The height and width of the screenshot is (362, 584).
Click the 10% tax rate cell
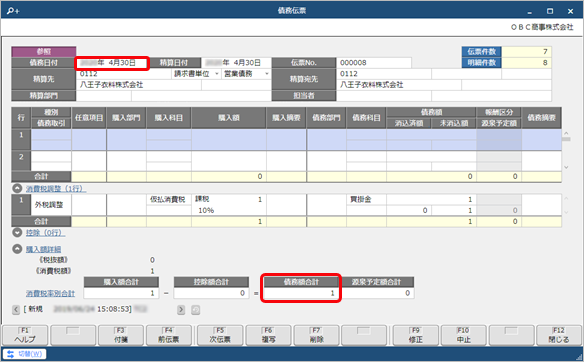[228, 210]
